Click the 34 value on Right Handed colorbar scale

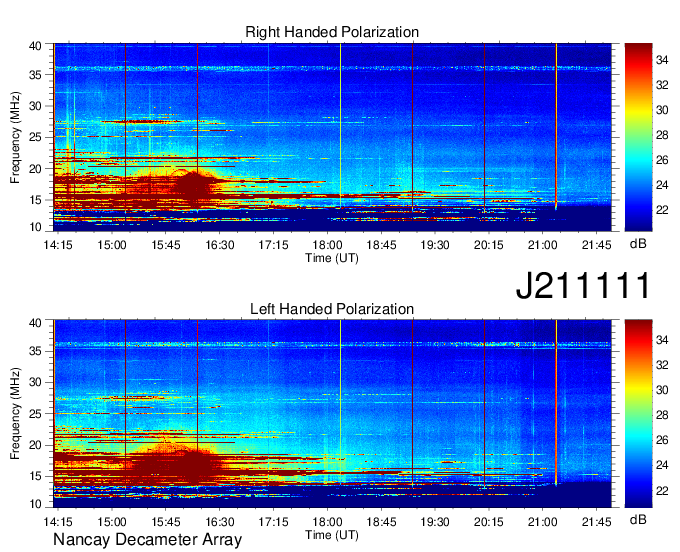coord(662,60)
